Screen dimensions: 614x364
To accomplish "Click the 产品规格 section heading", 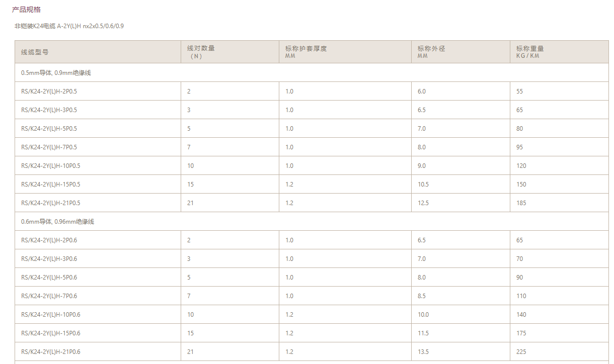I will pos(26,10).
